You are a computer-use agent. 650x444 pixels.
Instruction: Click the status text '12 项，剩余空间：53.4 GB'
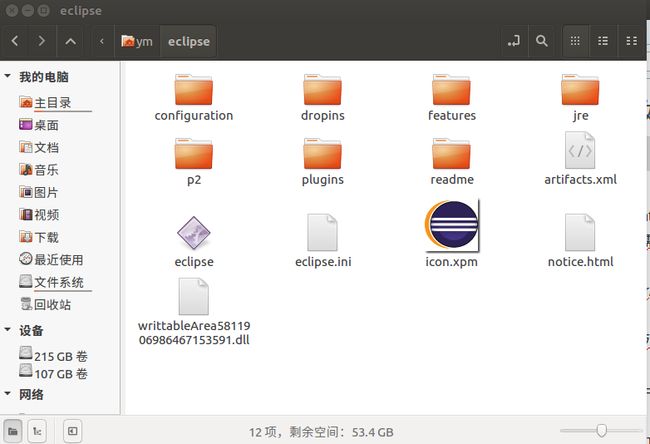click(321, 432)
